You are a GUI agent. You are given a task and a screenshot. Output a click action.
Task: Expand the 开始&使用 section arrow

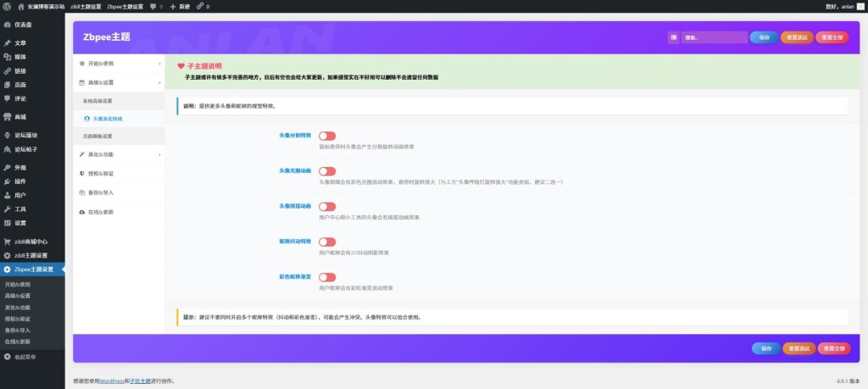(x=159, y=64)
